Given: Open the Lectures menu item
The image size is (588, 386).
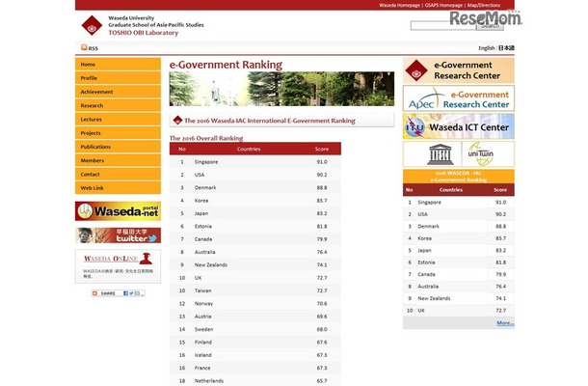Looking at the screenshot, I should tap(118, 119).
